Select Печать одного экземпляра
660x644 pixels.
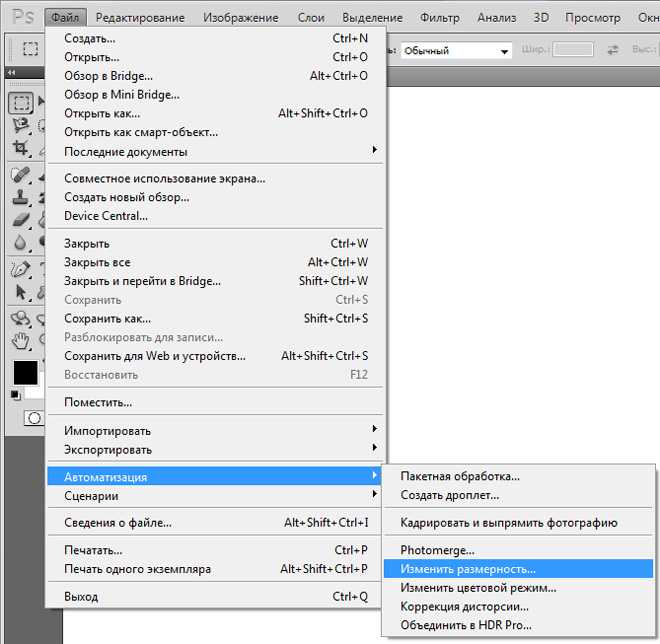(215, 569)
